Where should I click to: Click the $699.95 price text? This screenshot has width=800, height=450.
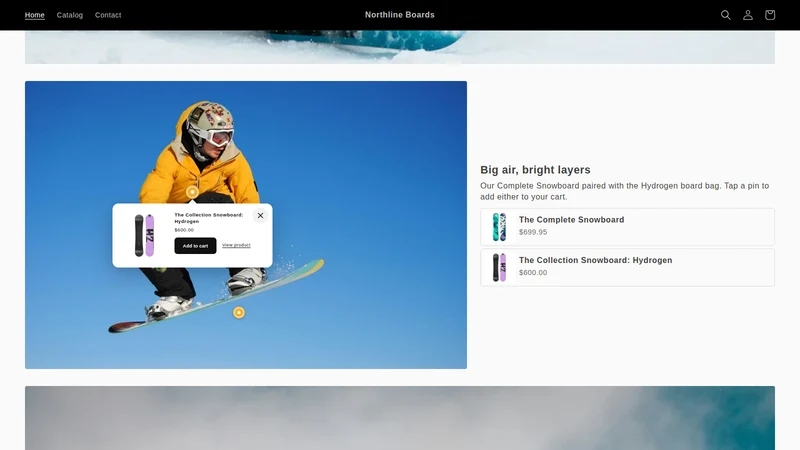pyautogui.click(x=533, y=232)
